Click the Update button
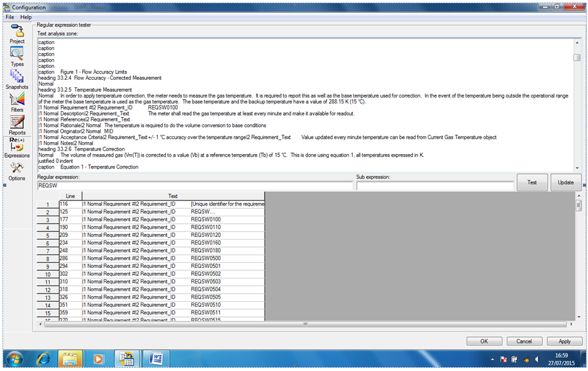Screen dimensions: 588x371 pos(565,182)
